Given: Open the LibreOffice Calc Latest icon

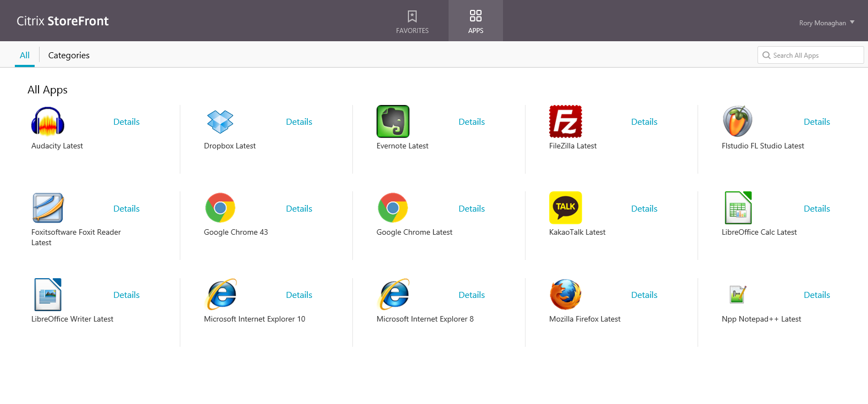Looking at the screenshot, I should point(738,208).
